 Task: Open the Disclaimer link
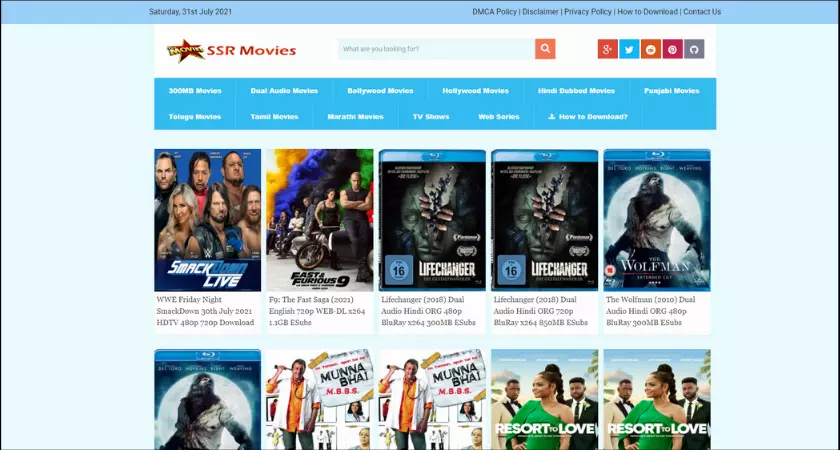point(541,11)
